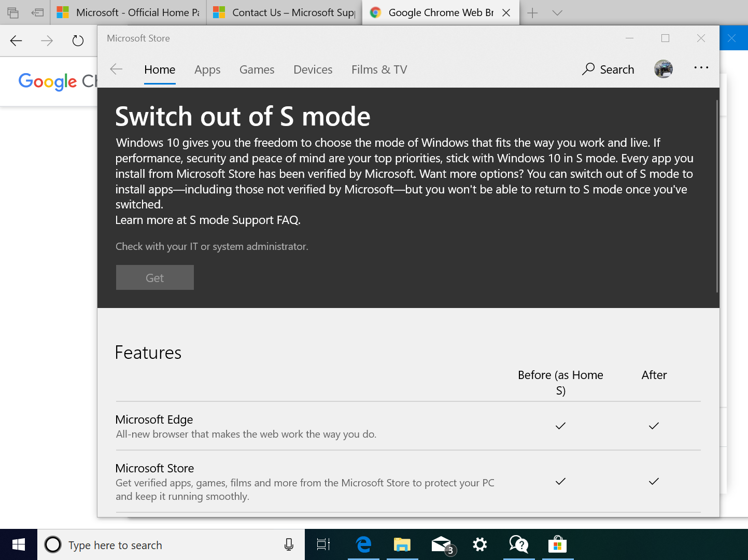The height and width of the screenshot is (560, 748).
Task: Click Edge browser forward arrow
Action: 47,40
